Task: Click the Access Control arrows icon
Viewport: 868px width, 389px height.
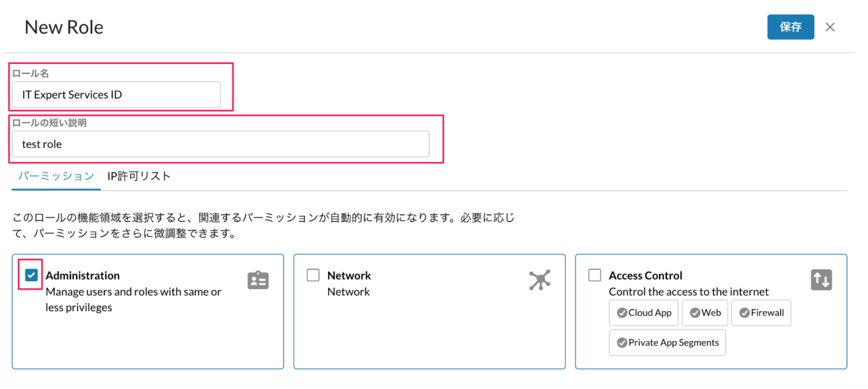Action: click(x=821, y=280)
